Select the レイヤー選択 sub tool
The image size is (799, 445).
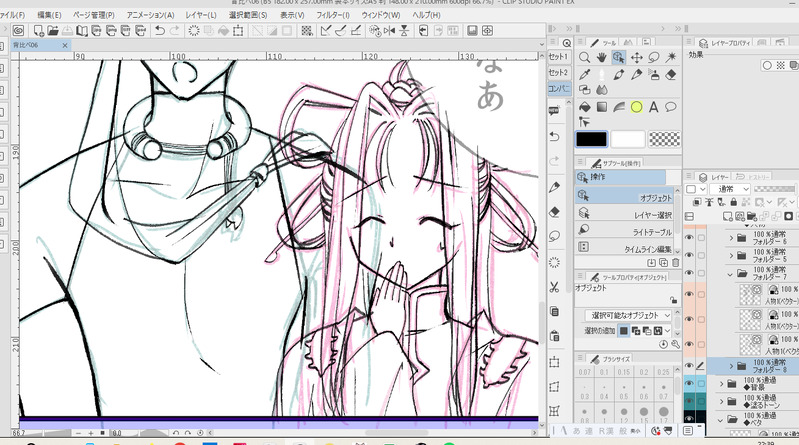625,215
